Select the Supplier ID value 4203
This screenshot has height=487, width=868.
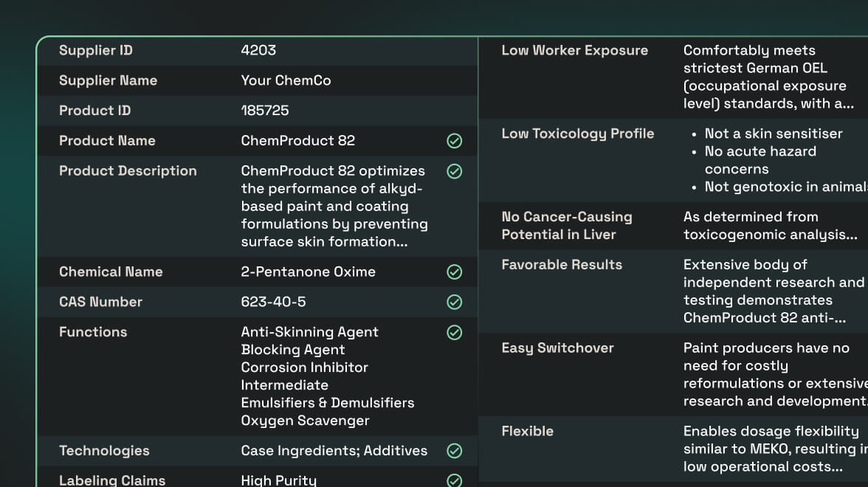click(x=258, y=51)
